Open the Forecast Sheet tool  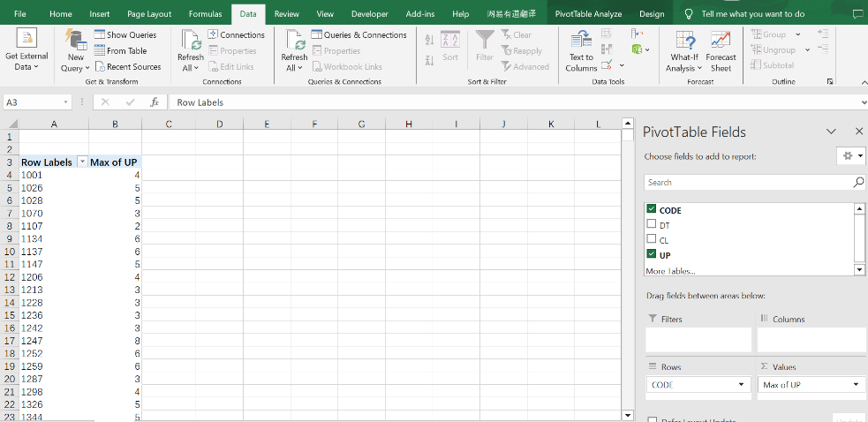point(721,42)
